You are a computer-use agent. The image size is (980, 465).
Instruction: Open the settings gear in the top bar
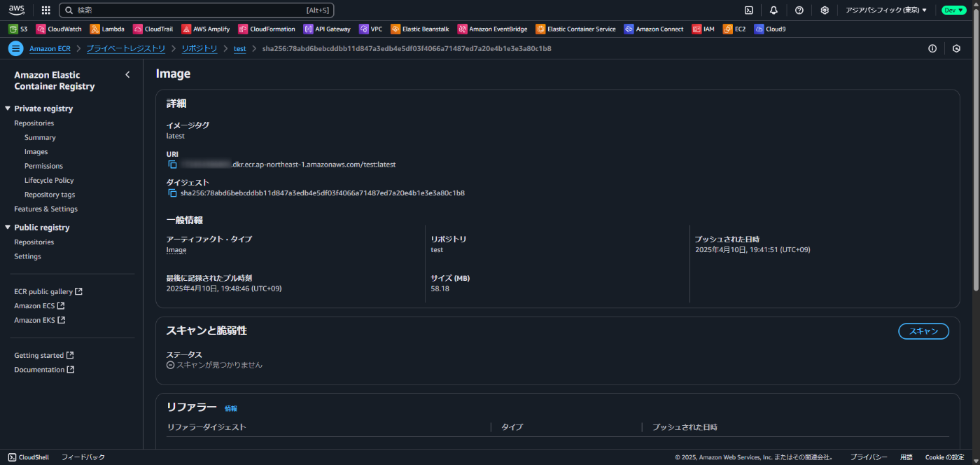coord(825,11)
